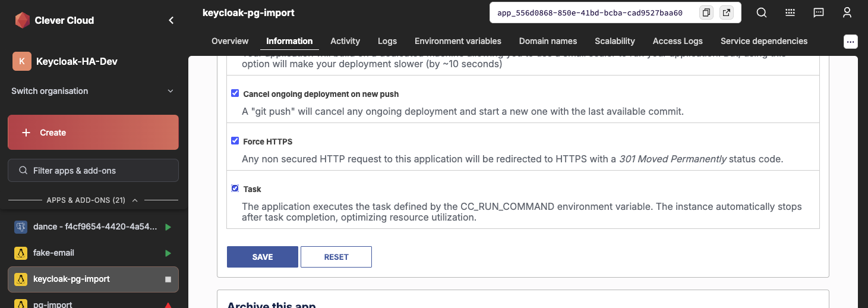Click the keycloak-pg-import Linux app icon
The width and height of the screenshot is (868, 308).
pyautogui.click(x=21, y=279)
